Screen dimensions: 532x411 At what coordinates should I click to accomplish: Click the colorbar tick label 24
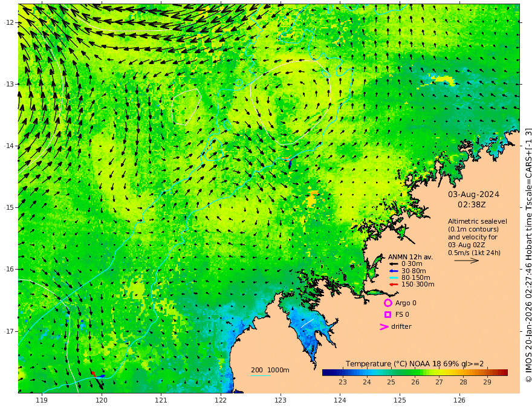367,382
